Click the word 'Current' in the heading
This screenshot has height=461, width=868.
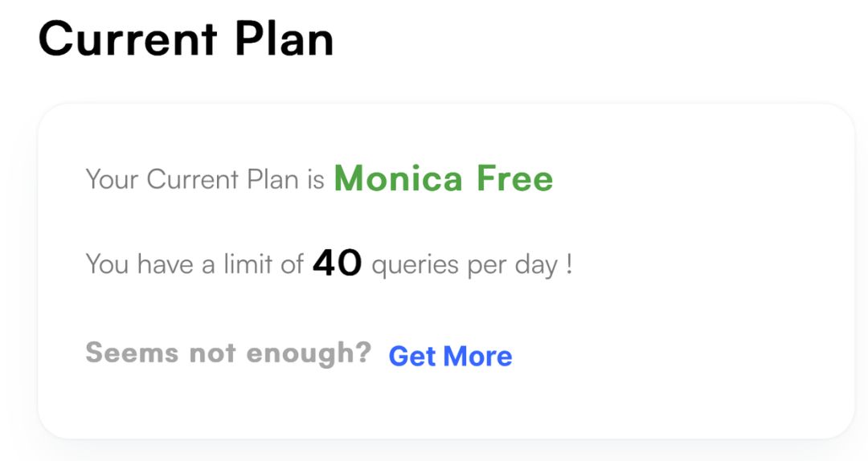tap(128, 38)
